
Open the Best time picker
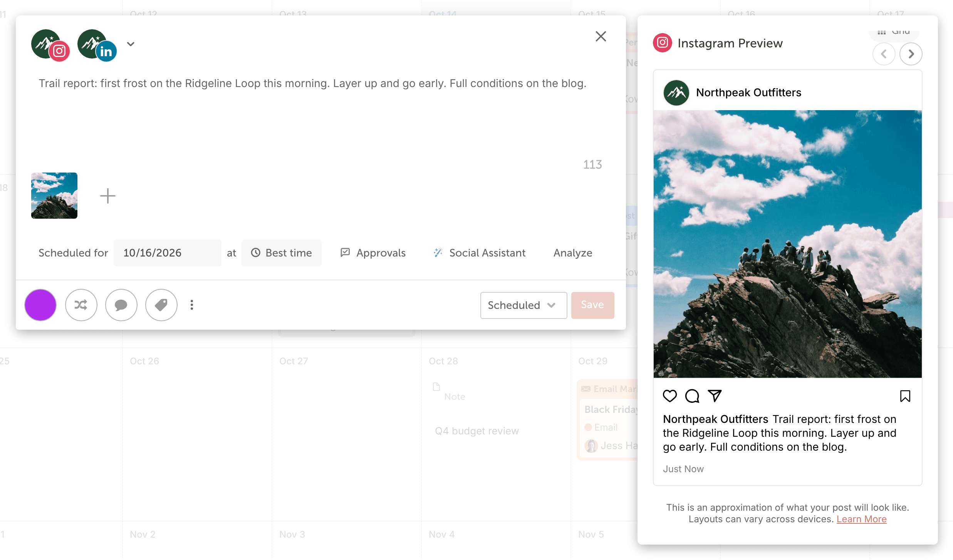pos(282,253)
